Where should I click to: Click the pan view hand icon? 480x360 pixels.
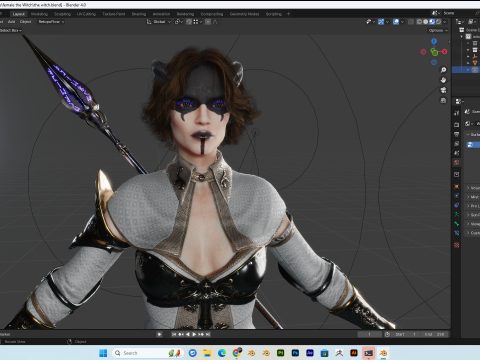coord(443,80)
